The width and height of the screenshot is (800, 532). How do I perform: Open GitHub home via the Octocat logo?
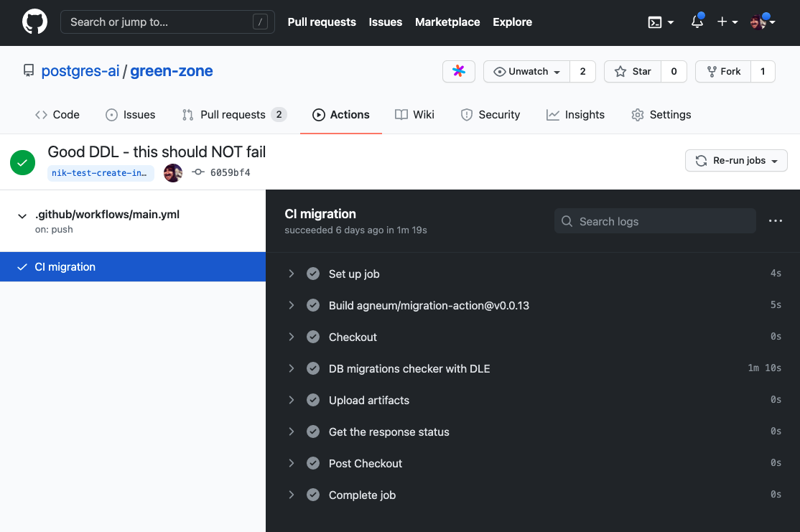click(x=34, y=22)
